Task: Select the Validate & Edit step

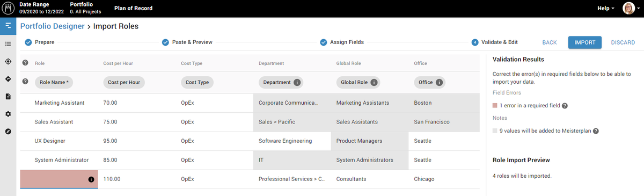Action: point(494,42)
